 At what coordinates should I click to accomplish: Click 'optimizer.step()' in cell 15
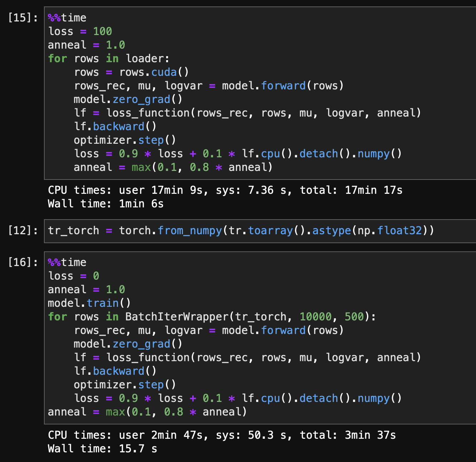[x=125, y=140]
